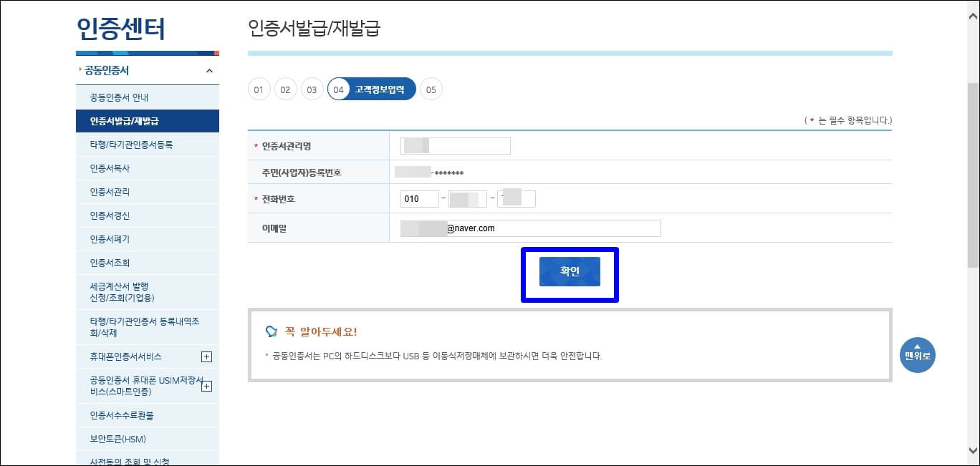
Task: Expand 공동인증서 휴대폰 USIM저장서비스 plus icon
Action: tap(206, 386)
